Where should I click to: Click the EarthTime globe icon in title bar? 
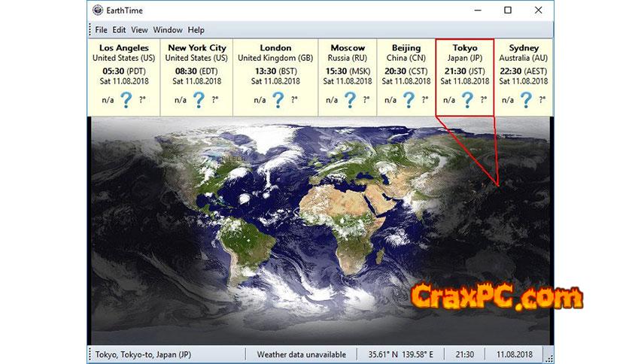[x=98, y=11]
